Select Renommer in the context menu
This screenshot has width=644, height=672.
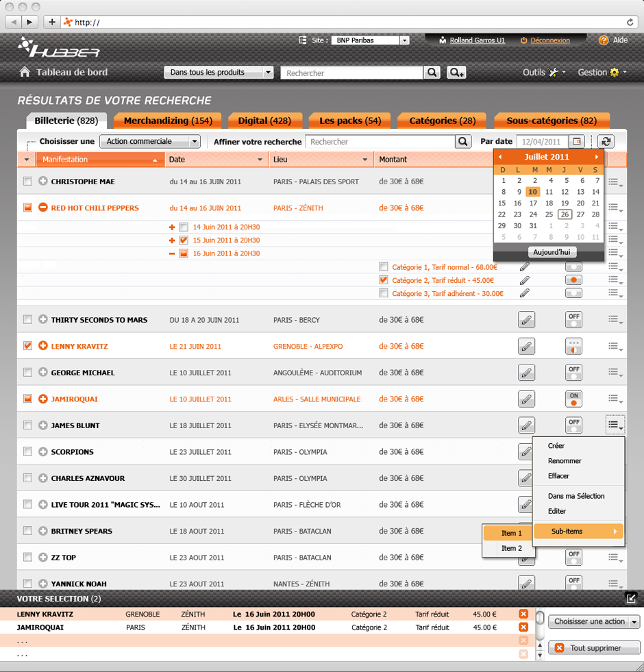[565, 461]
